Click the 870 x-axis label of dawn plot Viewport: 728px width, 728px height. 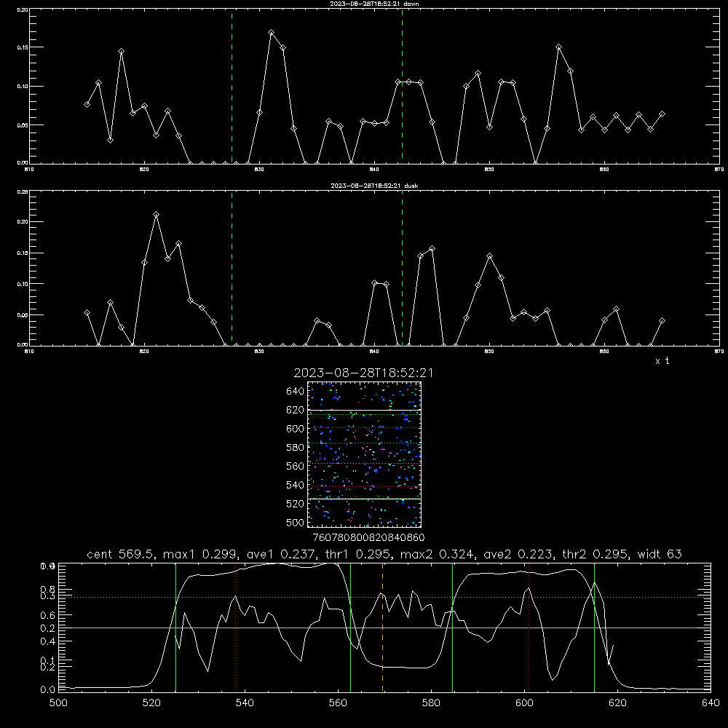pos(719,170)
